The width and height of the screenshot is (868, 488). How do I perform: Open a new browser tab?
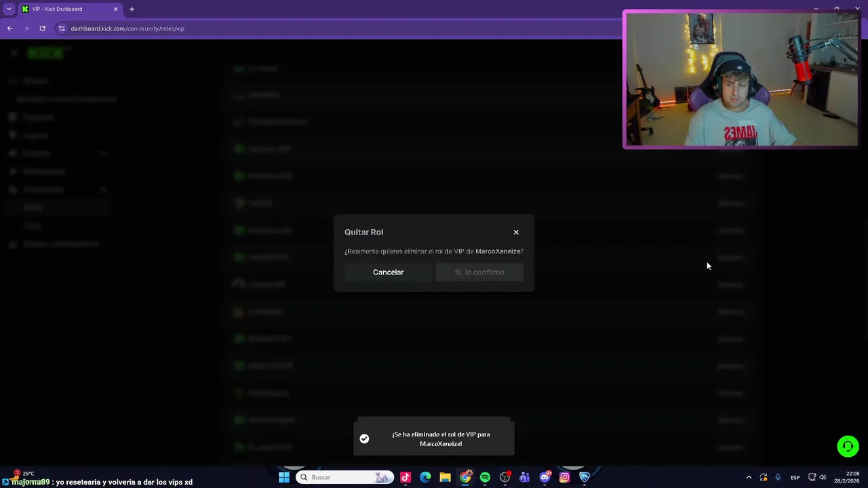[132, 9]
